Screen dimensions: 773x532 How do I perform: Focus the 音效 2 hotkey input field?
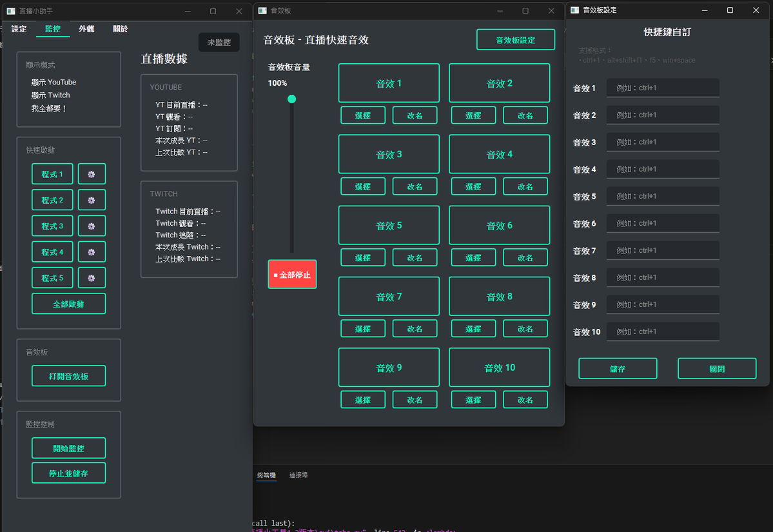click(x=663, y=115)
